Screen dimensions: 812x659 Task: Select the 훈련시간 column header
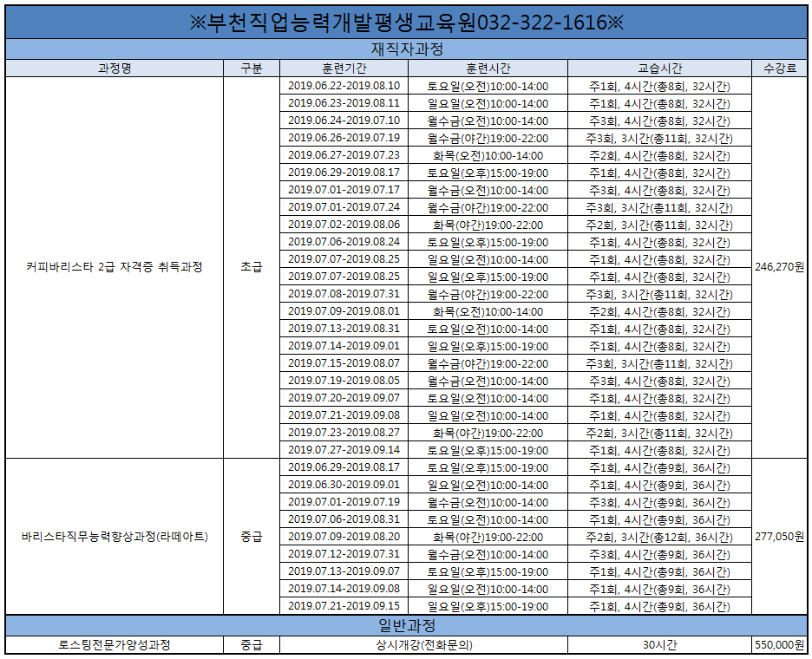pos(487,69)
